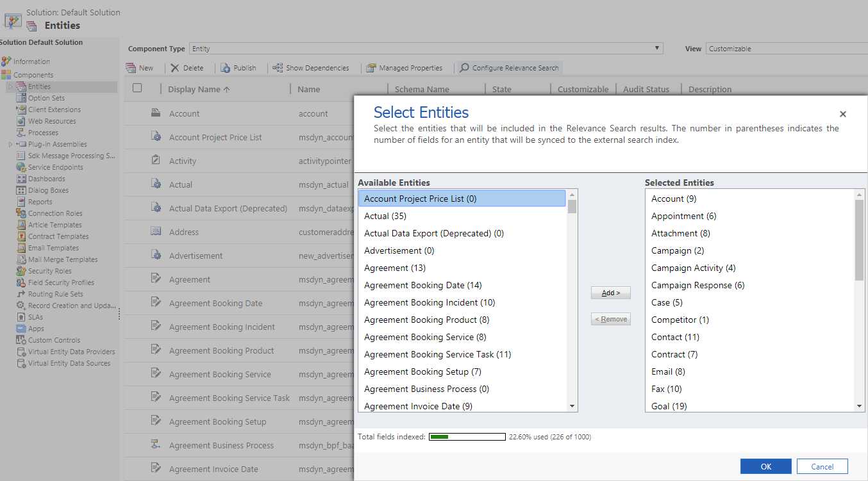Expand the Entities tree node
868x481 pixels.
[10, 86]
